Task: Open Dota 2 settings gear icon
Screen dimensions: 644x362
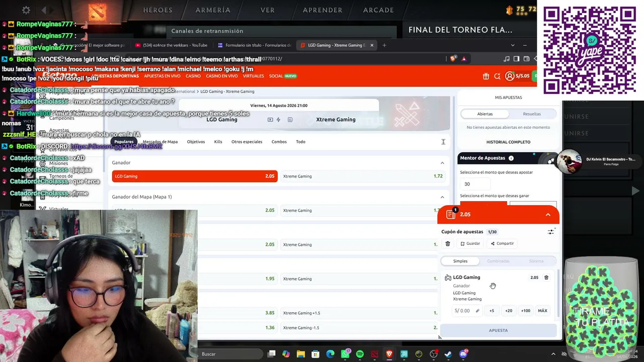Action: [26, 10]
